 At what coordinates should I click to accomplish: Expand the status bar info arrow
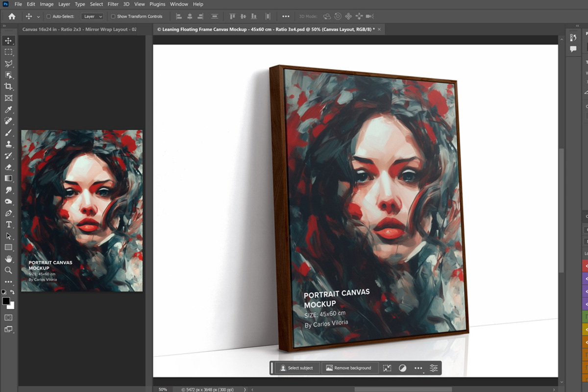pos(245,390)
